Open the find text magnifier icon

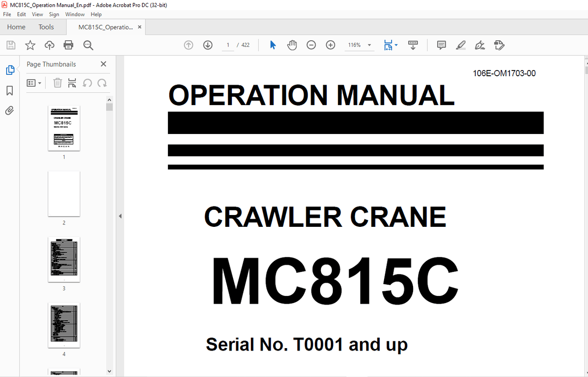pos(88,45)
